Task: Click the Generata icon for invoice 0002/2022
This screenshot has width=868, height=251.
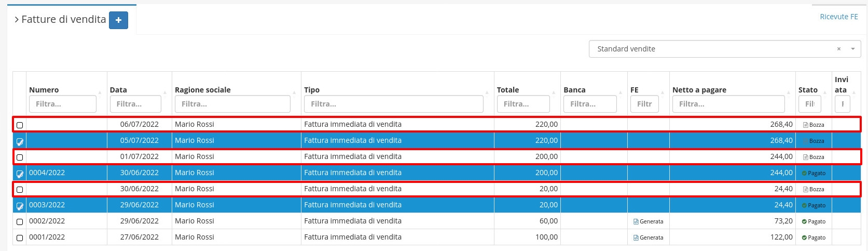Action: click(x=636, y=222)
